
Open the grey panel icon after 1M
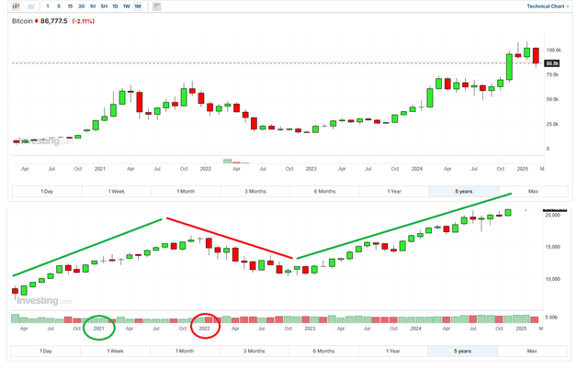(x=157, y=6)
